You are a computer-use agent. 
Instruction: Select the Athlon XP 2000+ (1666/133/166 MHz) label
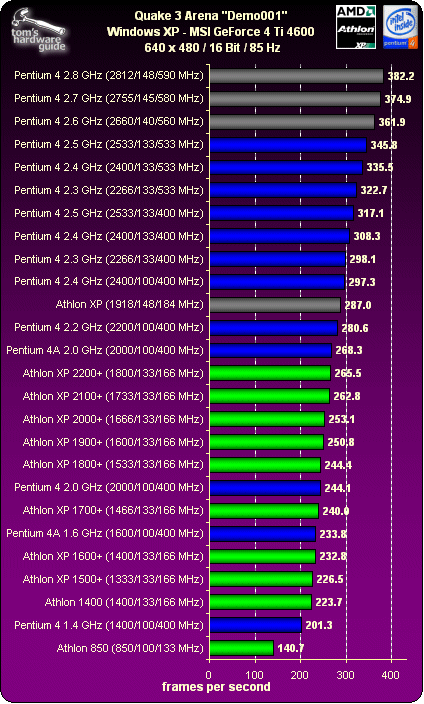(113, 419)
